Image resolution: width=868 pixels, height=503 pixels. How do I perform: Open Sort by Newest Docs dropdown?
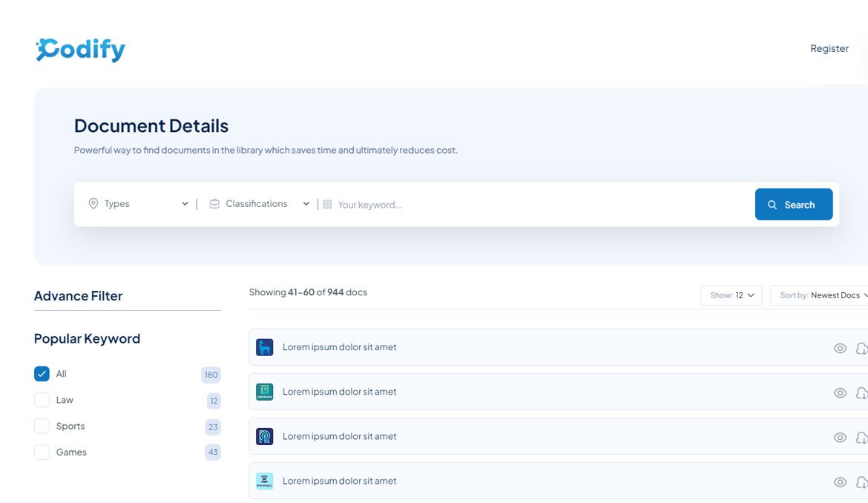point(821,295)
